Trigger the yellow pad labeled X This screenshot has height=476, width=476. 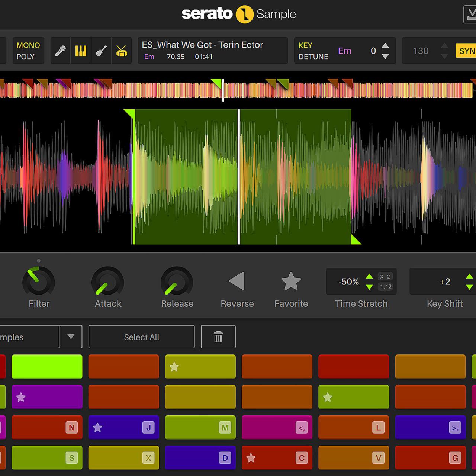tap(123, 458)
